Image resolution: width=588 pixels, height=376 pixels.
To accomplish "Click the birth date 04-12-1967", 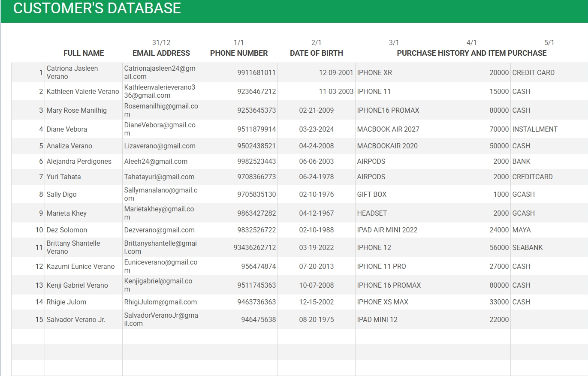I will [317, 213].
